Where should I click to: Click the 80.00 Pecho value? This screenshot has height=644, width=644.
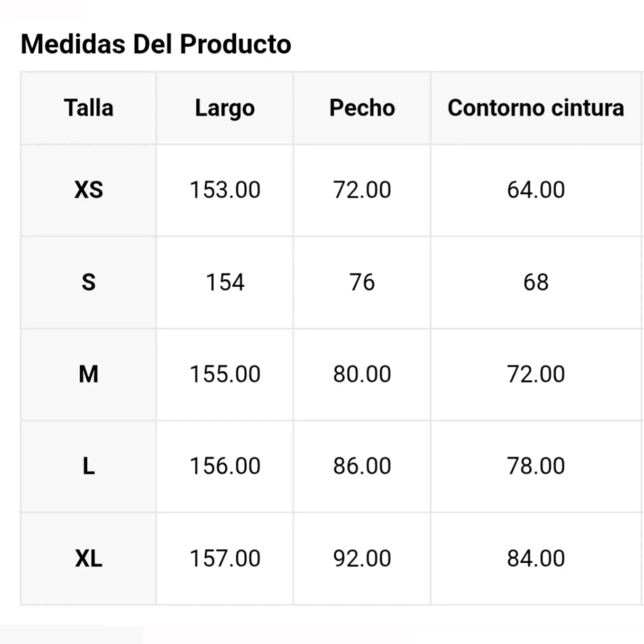click(x=362, y=374)
